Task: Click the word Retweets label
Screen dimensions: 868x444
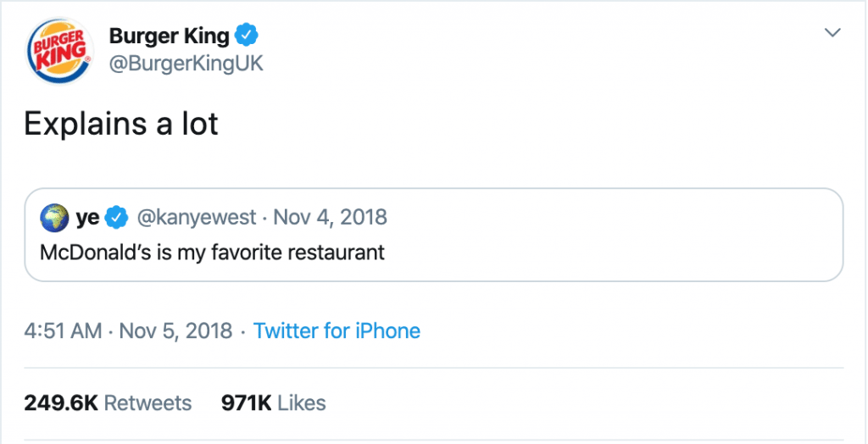Action: tap(147, 402)
